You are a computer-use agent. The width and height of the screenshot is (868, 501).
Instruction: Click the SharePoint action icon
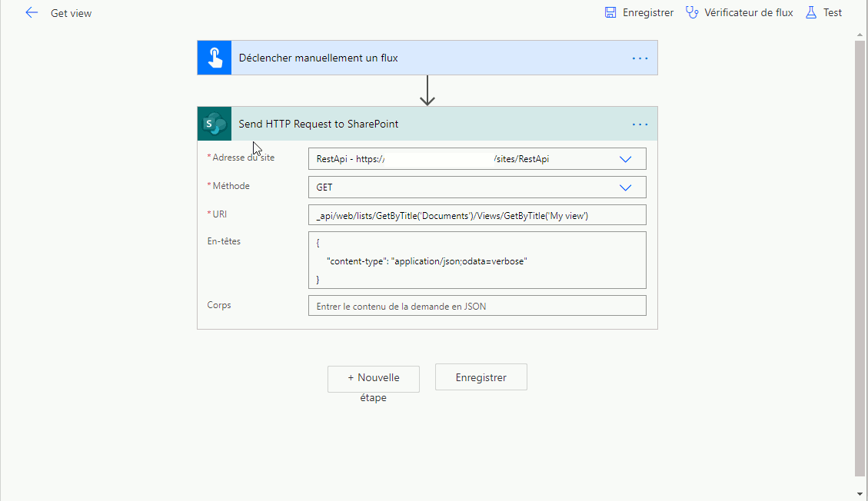pos(215,124)
